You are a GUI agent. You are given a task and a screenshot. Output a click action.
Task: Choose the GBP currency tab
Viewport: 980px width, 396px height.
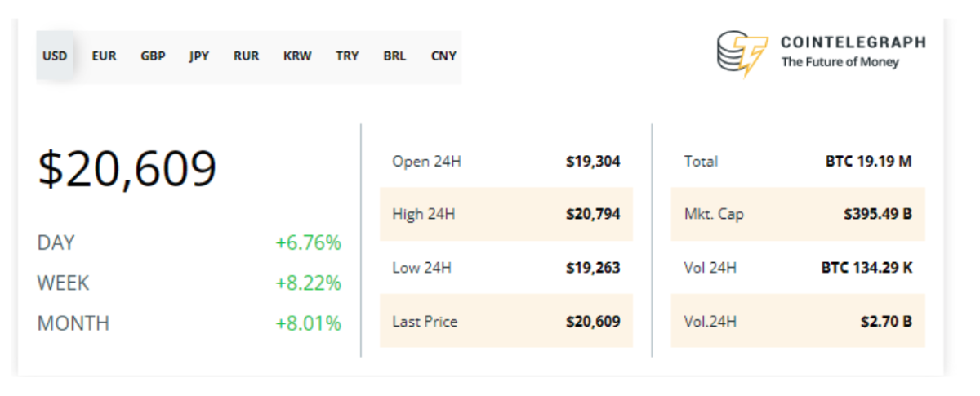(x=153, y=56)
